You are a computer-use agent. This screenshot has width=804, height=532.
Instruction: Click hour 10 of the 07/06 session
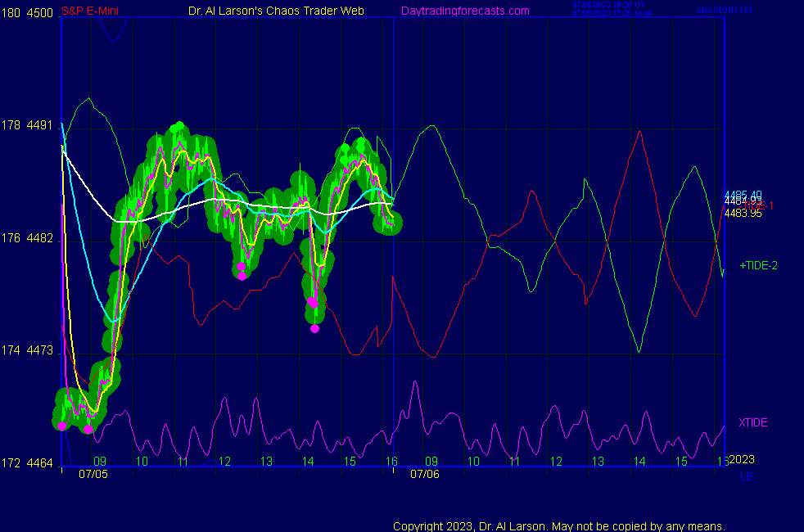473,462
